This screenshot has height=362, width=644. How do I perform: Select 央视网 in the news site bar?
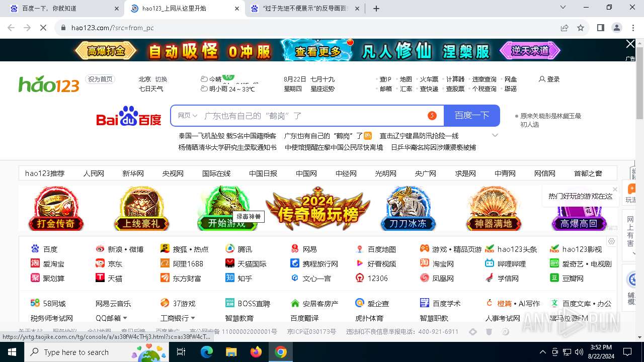tap(173, 173)
